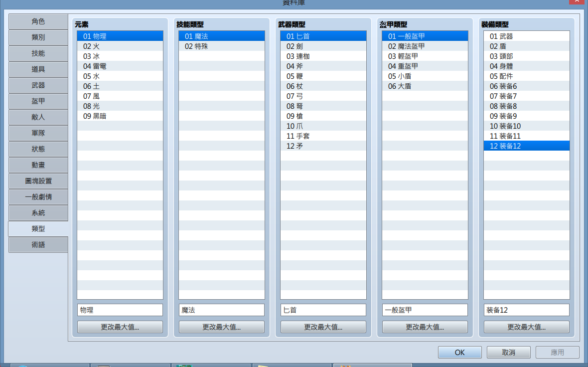Image resolution: width=588 pixels, height=367 pixels.
Task: Click the name field containing 一般盔甲
Action: click(x=425, y=310)
